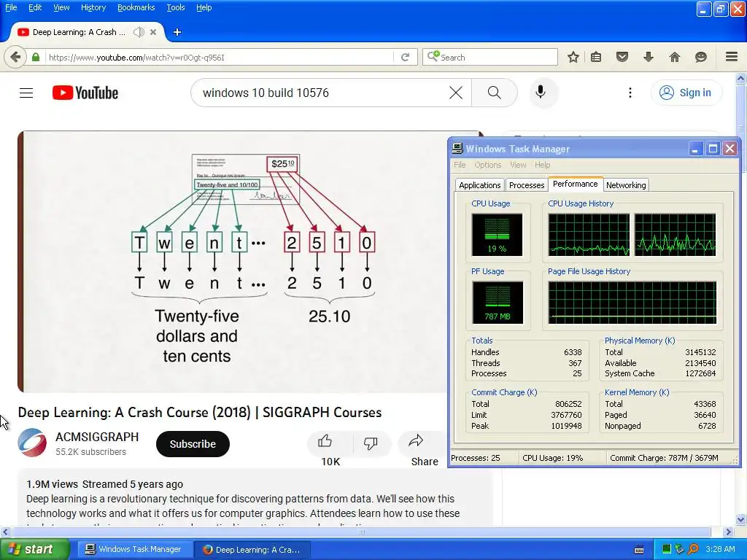
Task: Click the vertical scrollbar down arrow
Action: coord(741,519)
